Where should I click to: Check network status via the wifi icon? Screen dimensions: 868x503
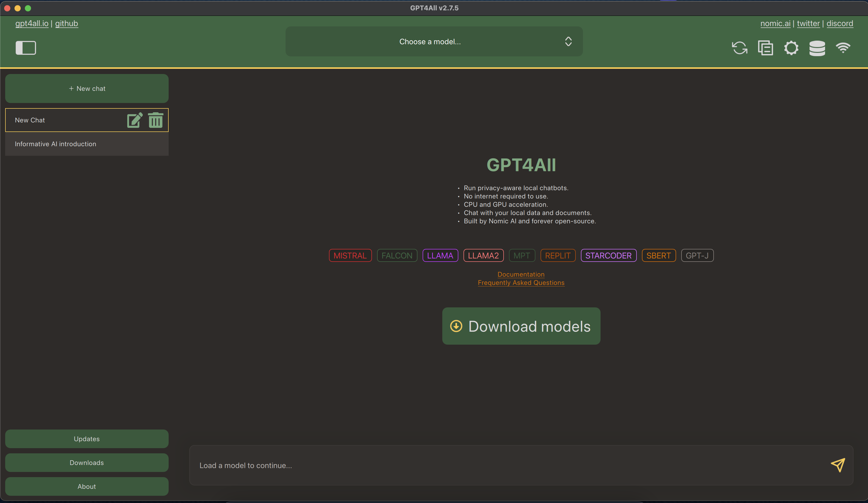pyautogui.click(x=843, y=48)
